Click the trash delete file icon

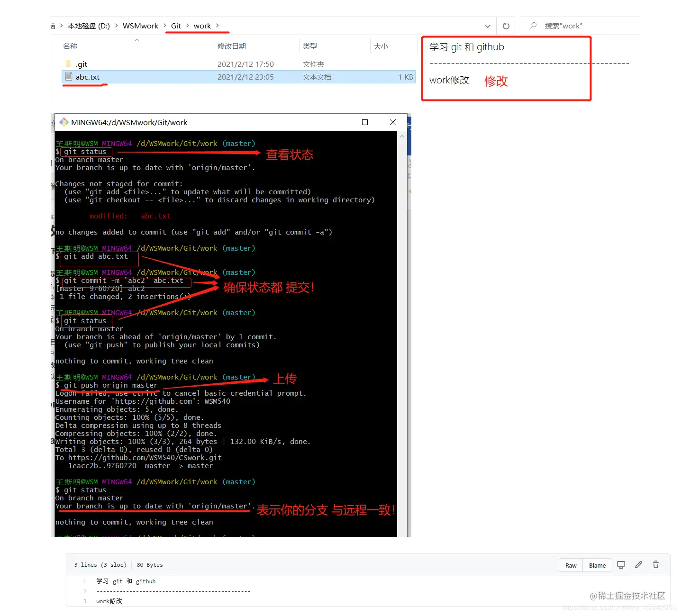point(656,565)
